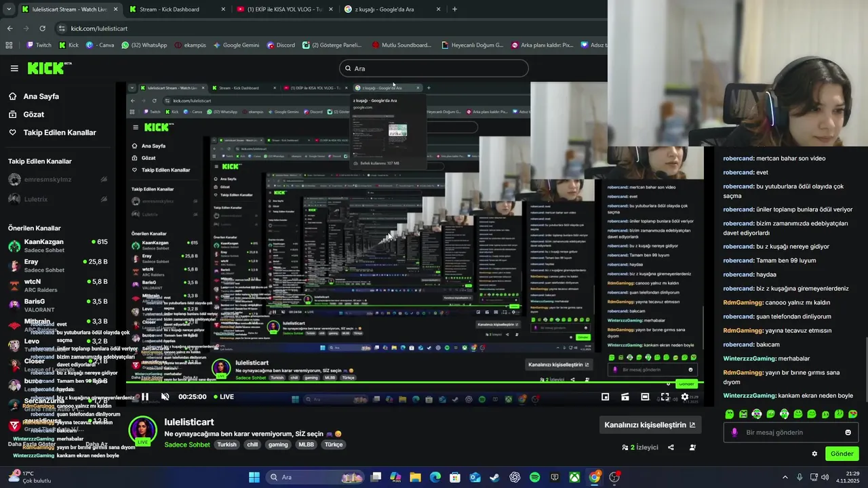This screenshot has width=868, height=488.
Task: Open a new browser tab
Action: pyautogui.click(x=454, y=9)
